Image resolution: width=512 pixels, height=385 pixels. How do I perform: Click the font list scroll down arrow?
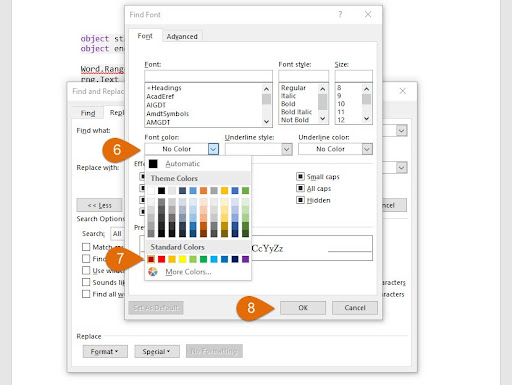click(x=266, y=122)
